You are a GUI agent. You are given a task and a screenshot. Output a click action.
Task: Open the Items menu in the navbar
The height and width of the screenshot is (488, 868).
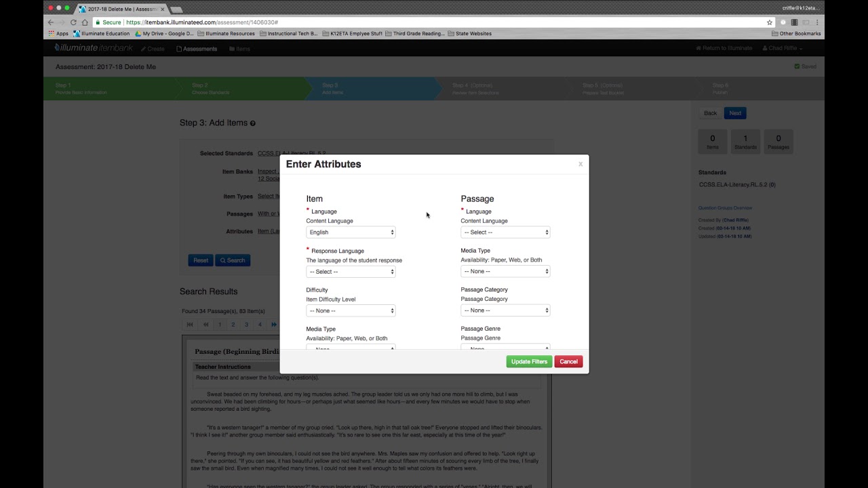click(239, 49)
